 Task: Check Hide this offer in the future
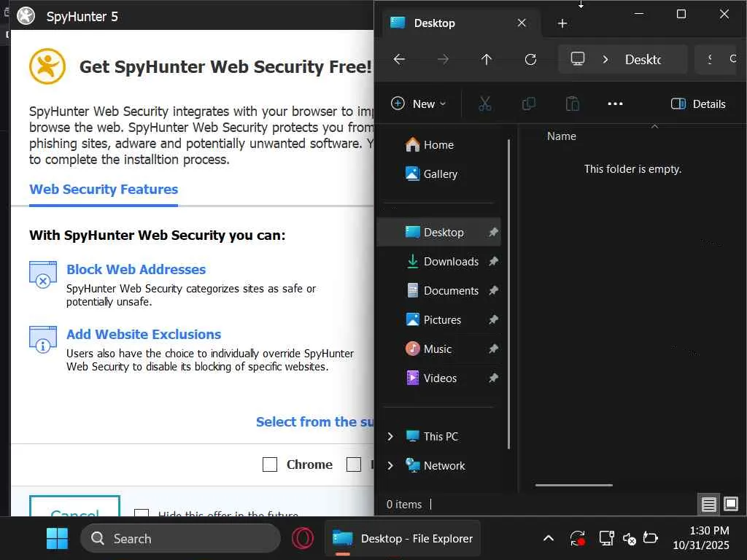142,513
